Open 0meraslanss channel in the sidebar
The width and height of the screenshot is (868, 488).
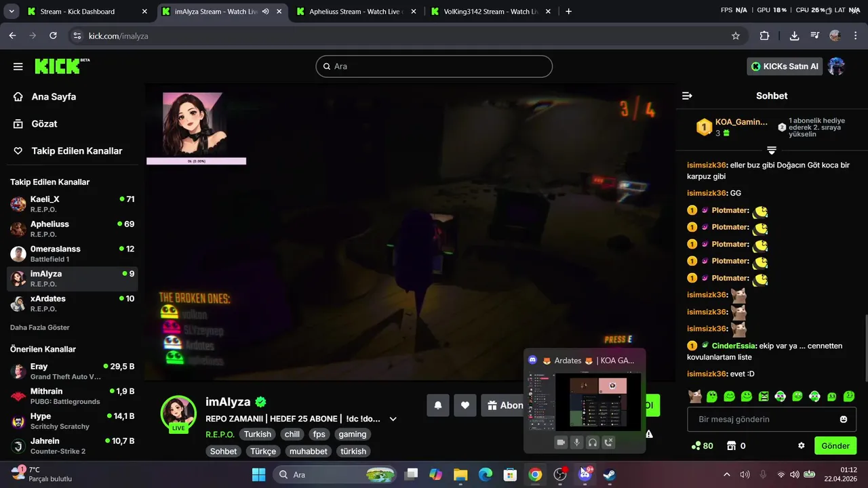(x=72, y=254)
